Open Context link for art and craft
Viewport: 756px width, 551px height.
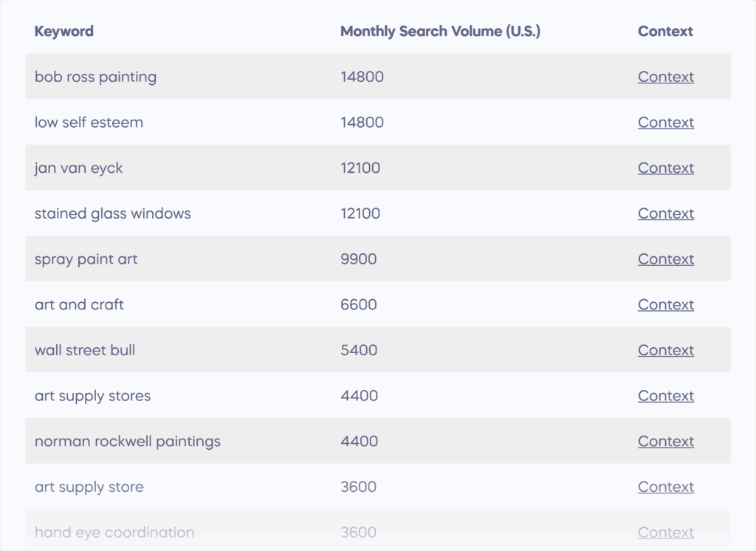665,305
